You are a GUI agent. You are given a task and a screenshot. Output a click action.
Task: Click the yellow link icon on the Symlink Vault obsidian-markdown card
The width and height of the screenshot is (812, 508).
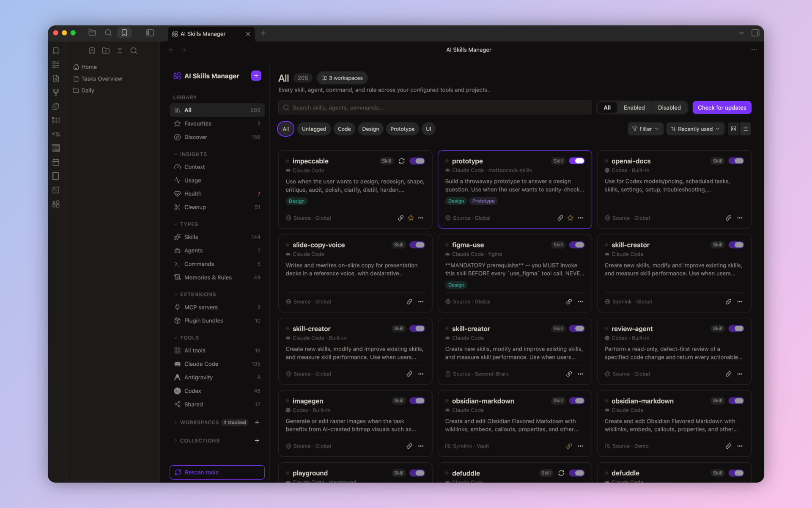pos(569,446)
